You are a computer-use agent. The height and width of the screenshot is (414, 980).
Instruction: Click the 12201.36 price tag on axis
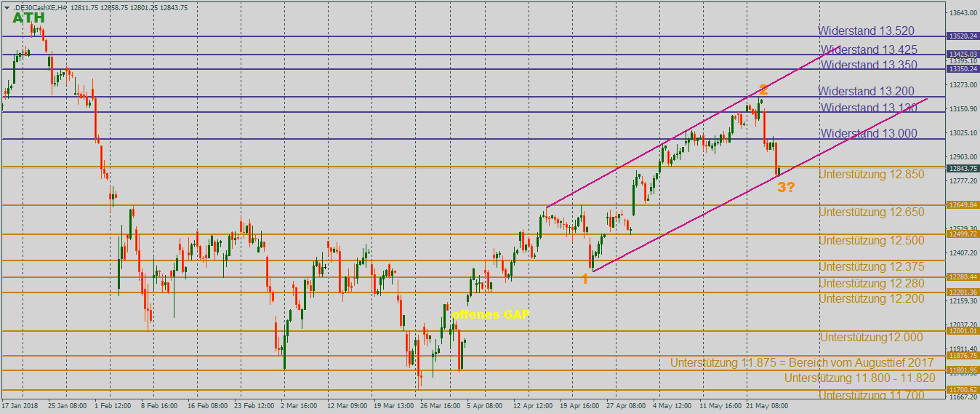(962, 292)
